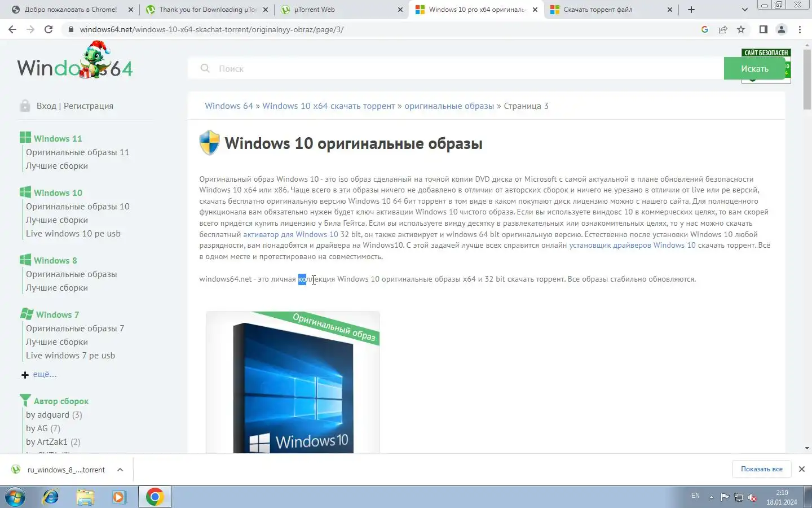
Task: Click the 'Автор сборок' filter heading
Action: click(x=61, y=401)
